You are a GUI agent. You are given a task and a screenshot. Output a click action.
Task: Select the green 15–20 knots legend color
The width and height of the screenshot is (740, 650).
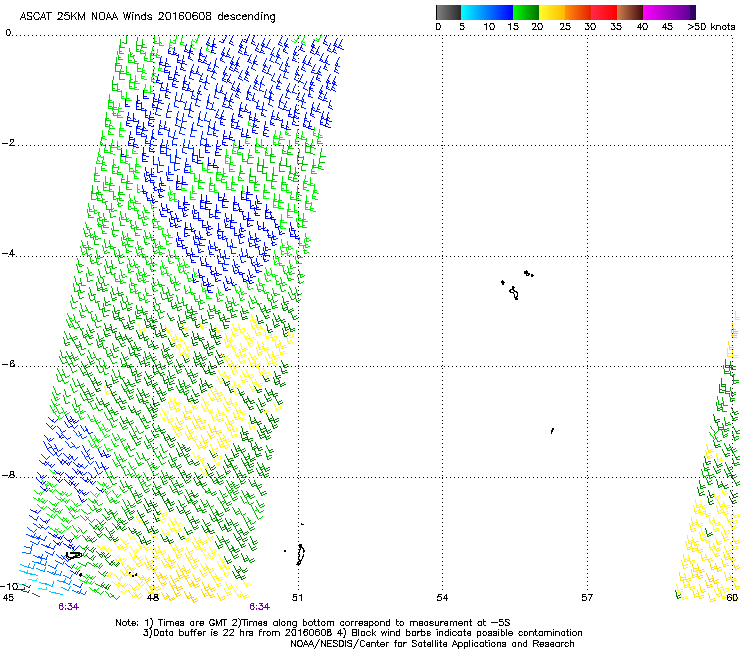526,12
